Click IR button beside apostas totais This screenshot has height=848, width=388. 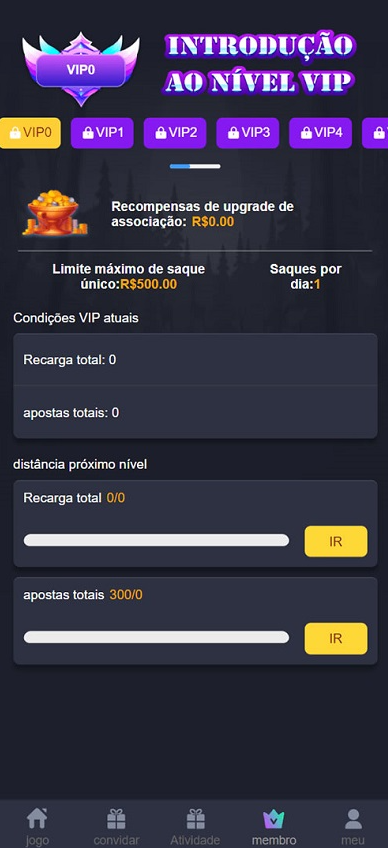[x=336, y=639]
